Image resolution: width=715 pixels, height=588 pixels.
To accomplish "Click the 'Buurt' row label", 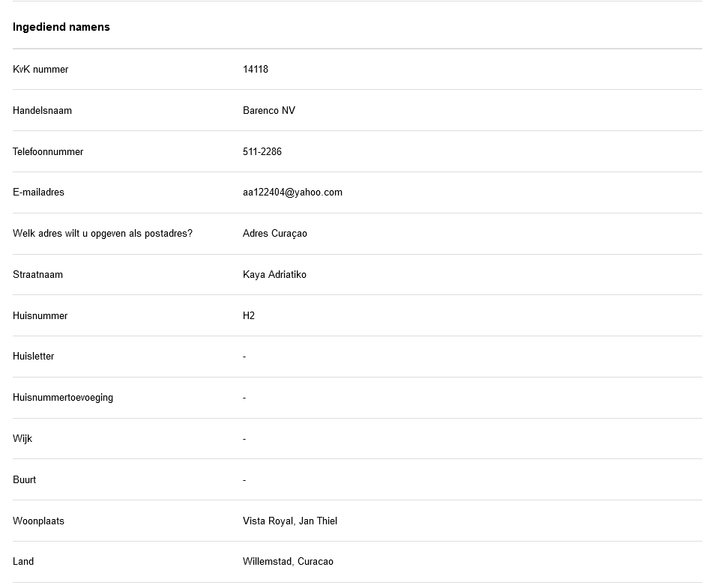I will (24, 480).
